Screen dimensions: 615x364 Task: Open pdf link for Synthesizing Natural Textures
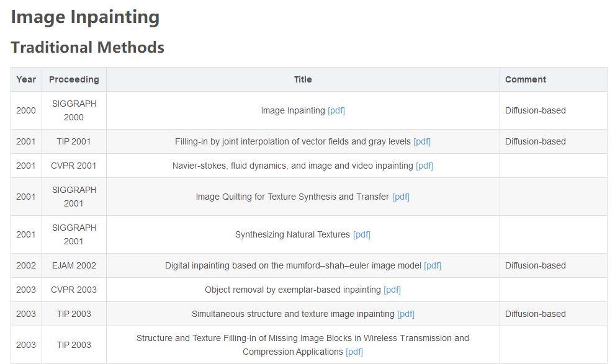tap(362, 234)
